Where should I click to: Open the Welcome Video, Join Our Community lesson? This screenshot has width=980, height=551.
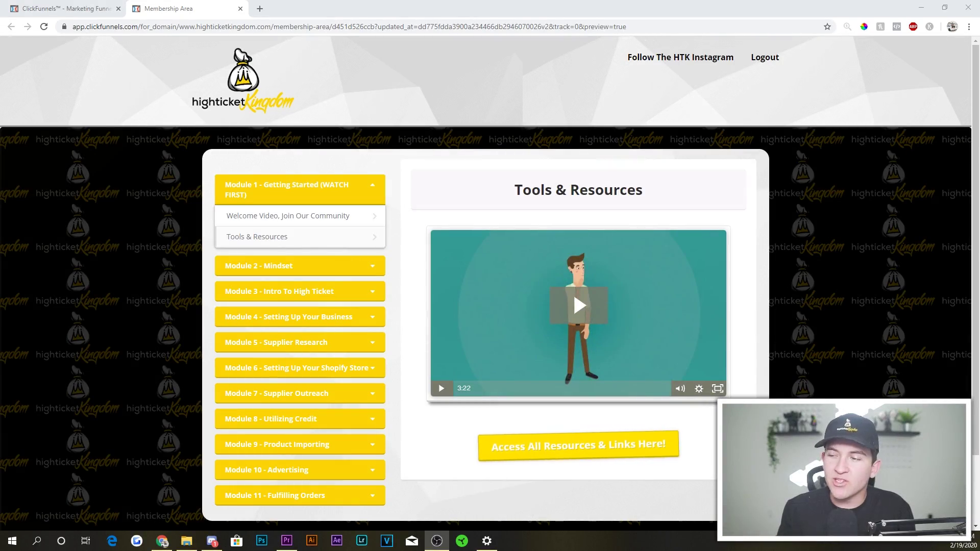pyautogui.click(x=300, y=216)
